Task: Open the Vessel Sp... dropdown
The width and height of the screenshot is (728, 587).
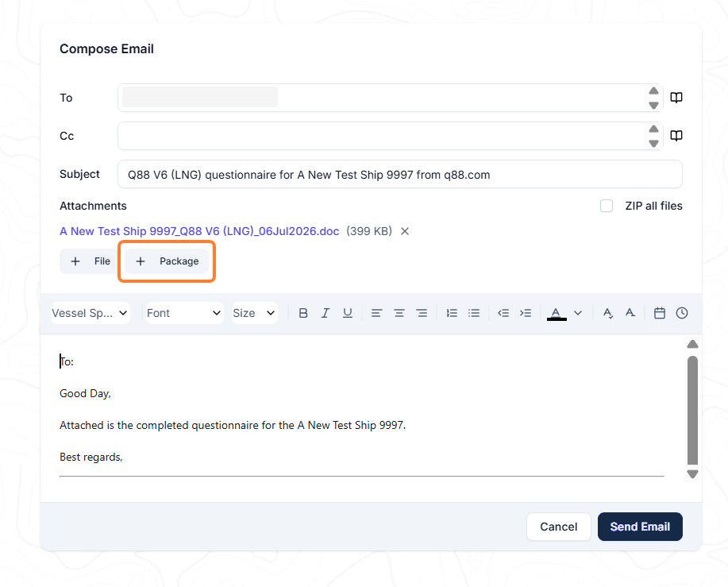Action: coord(90,313)
